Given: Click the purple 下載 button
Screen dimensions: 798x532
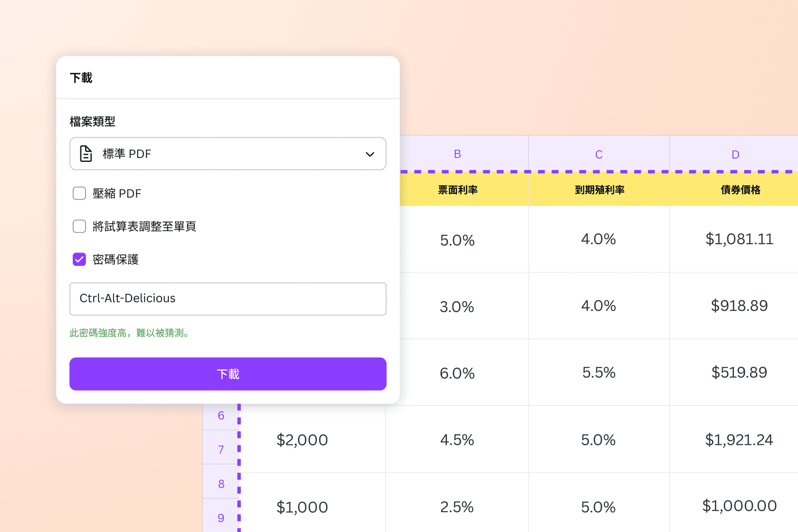Looking at the screenshot, I should pos(228,374).
